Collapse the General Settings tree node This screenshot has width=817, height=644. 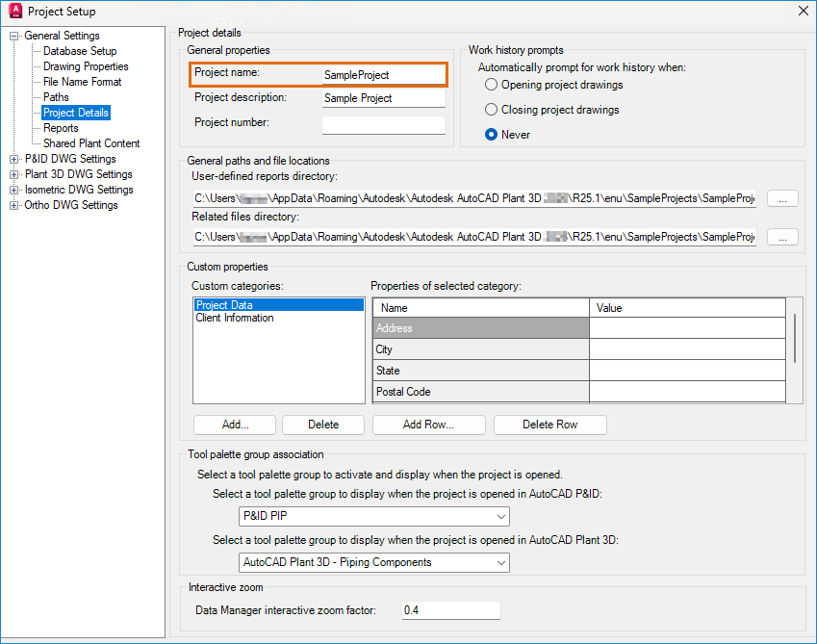(x=13, y=36)
